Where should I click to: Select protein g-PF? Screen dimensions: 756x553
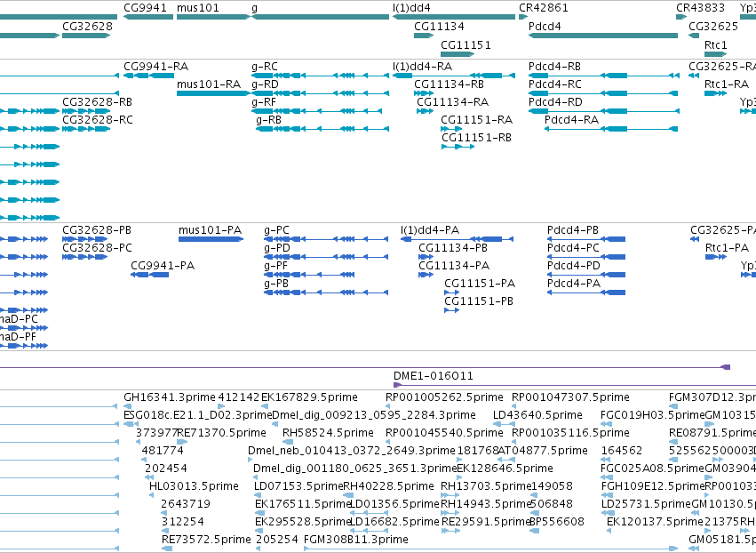[x=275, y=266]
